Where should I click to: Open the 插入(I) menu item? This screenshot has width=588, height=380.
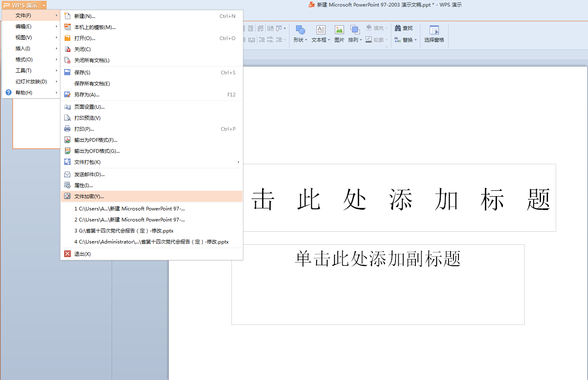(x=31, y=48)
